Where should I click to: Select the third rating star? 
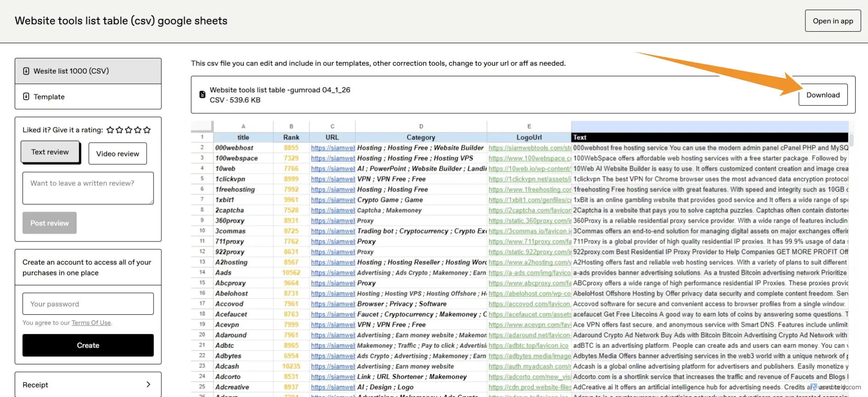point(129,130)
